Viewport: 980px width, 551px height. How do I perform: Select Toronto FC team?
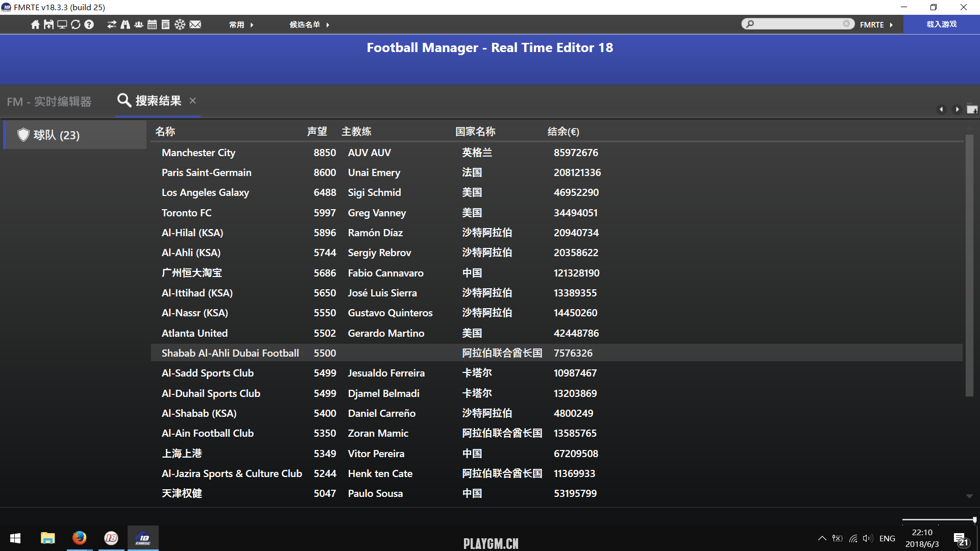(x=186, y=213)
